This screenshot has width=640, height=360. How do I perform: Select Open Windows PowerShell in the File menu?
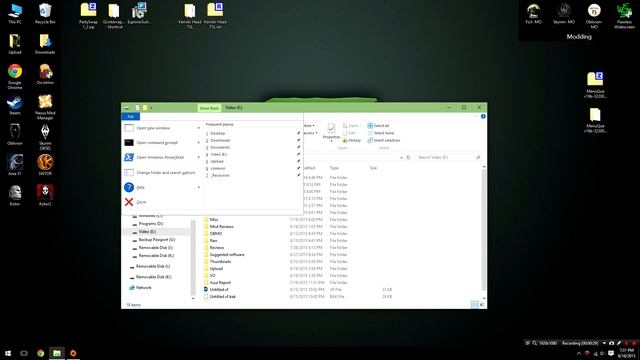162,157
